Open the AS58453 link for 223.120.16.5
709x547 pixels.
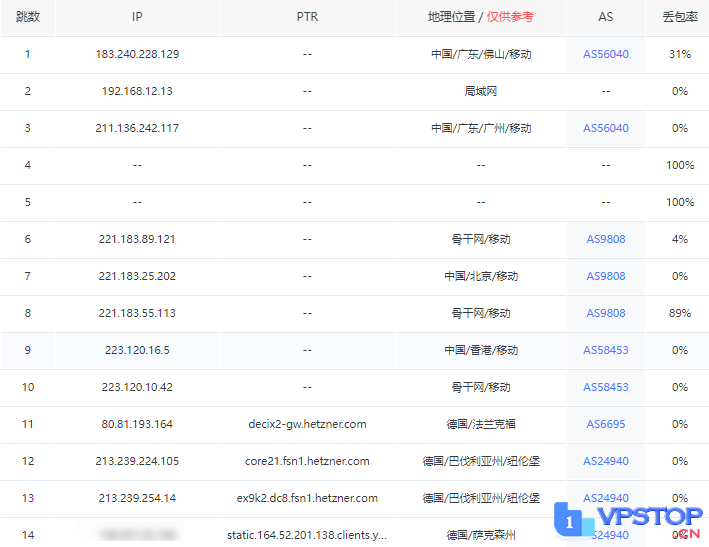pos(605,350)
